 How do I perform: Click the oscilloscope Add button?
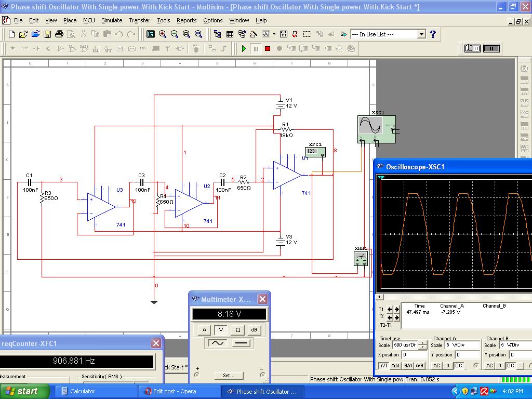coord(395,366)
